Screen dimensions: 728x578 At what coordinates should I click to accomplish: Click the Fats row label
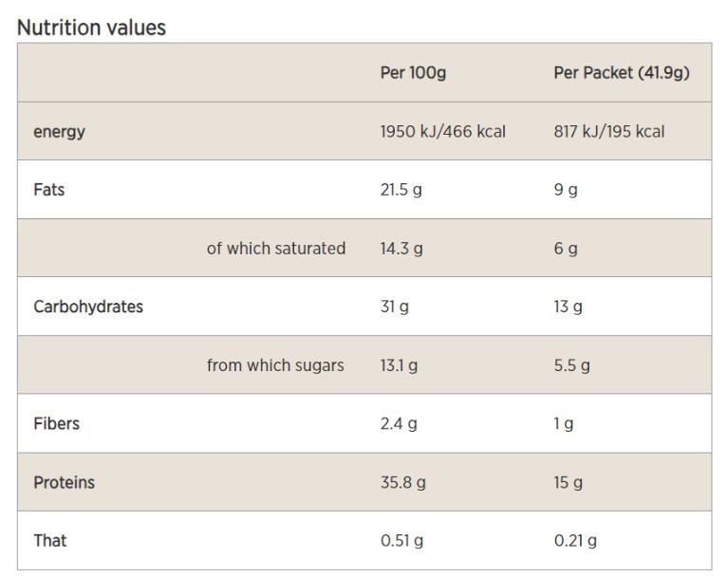click(49, 190)
